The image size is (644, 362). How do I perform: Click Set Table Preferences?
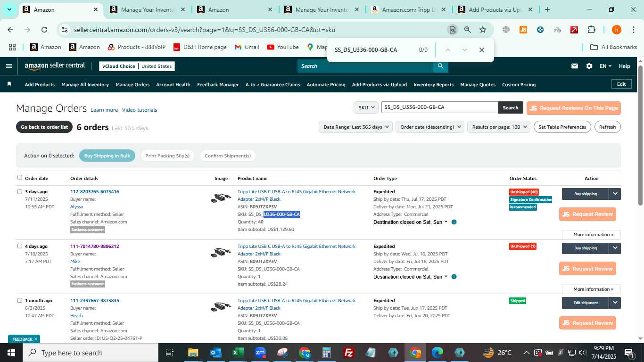click(x=562, y=127)
